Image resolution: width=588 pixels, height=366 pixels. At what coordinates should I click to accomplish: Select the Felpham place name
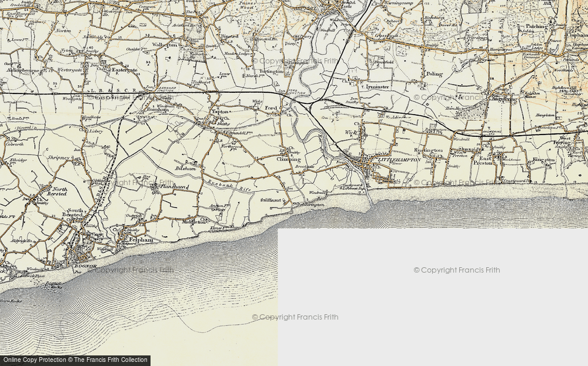tap(141, 239)
